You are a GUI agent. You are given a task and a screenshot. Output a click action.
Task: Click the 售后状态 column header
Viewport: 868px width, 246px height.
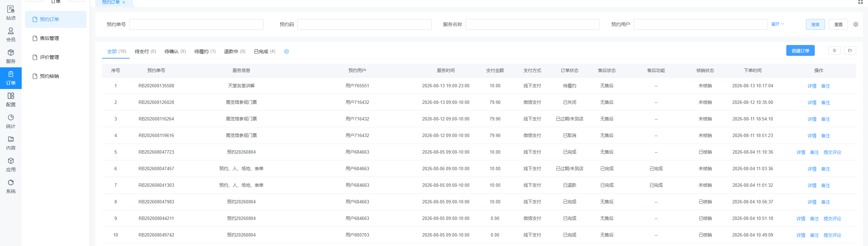tap(607, 70)
